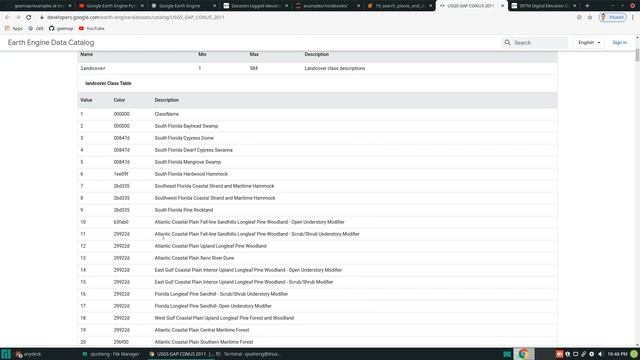The width and height of the screenshot is (640, 360).
Task: Open the YouTube bookmark
Action: coord(91,29)
